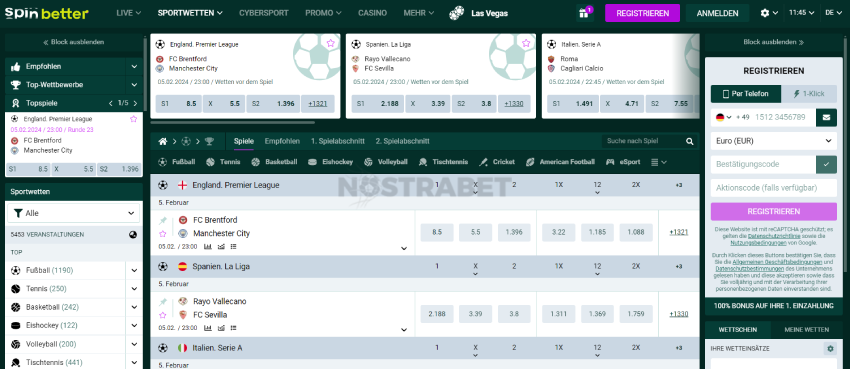Click the trophy icon in breadcrumb
Screen dimensions: 850x369
click(x=209, y=141)
